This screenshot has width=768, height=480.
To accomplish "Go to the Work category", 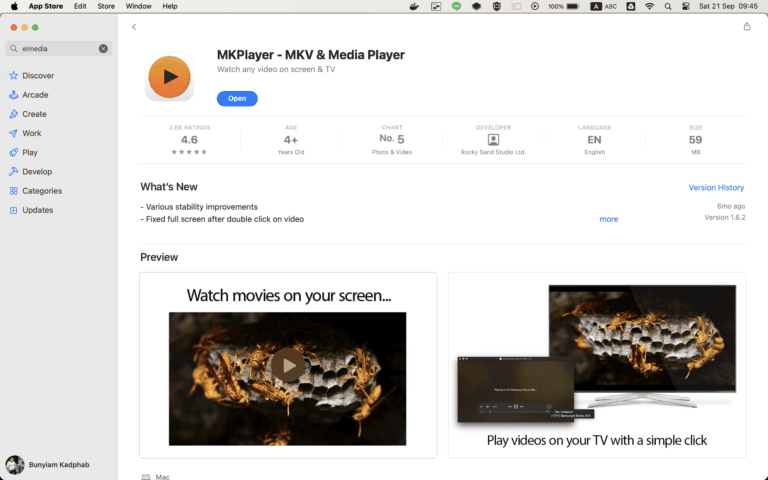I will (31, 133).
